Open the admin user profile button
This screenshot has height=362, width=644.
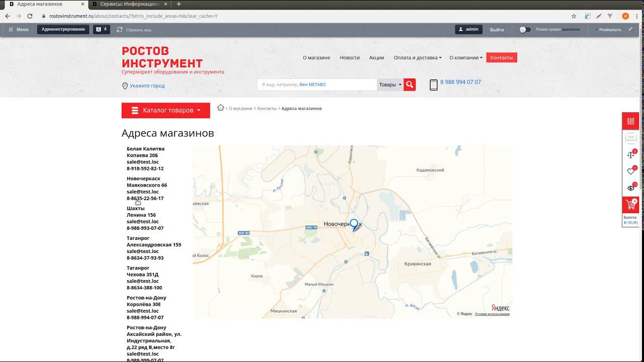click(468, 30)
